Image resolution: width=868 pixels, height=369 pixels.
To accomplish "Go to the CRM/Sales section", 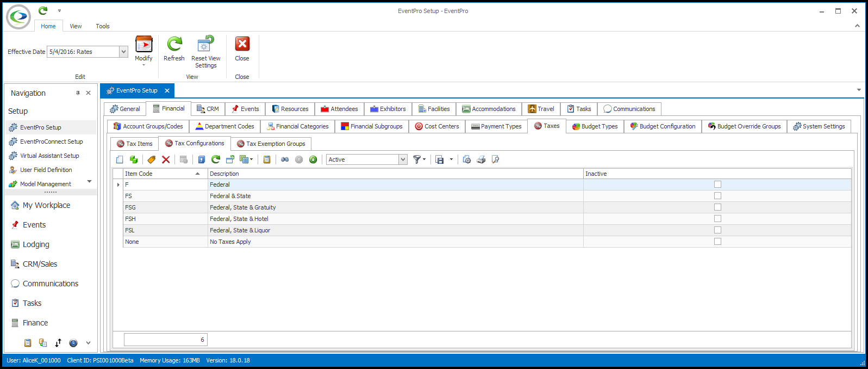I will (40, 264).
